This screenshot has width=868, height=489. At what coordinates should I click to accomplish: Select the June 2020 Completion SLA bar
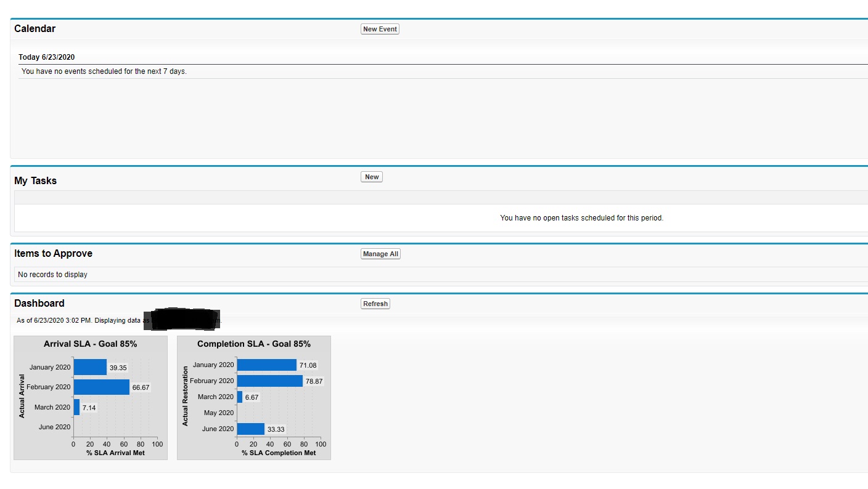[250, 429]
